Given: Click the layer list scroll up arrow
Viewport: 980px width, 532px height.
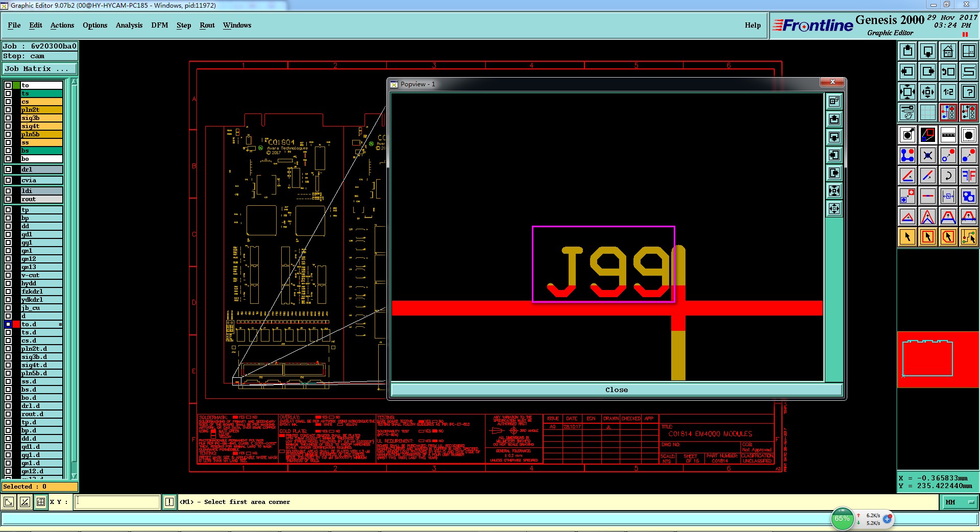Looking at the screenshot, I should coord(74,82).
